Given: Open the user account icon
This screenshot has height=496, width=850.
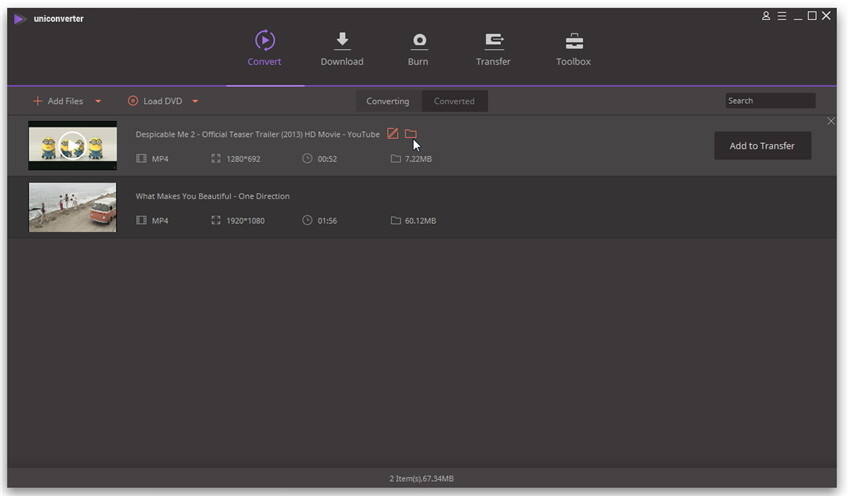Looking at the screenshot, I should (x=766, y=16).
